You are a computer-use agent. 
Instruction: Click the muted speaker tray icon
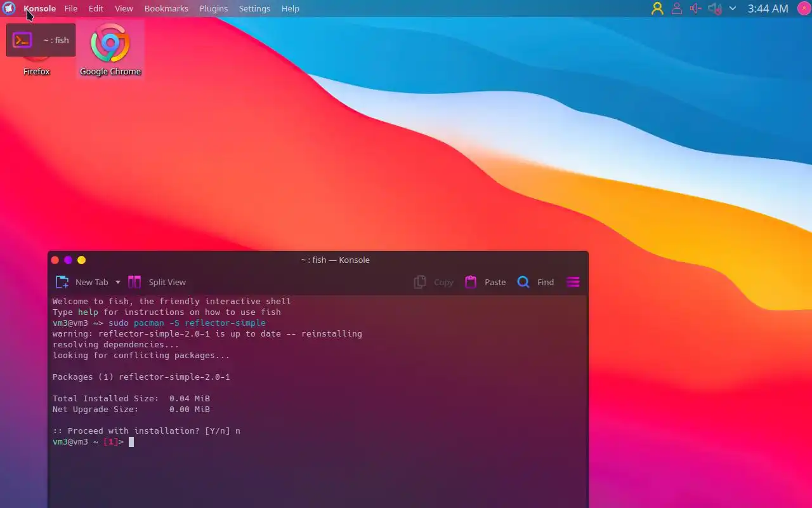tap(715, 8)
